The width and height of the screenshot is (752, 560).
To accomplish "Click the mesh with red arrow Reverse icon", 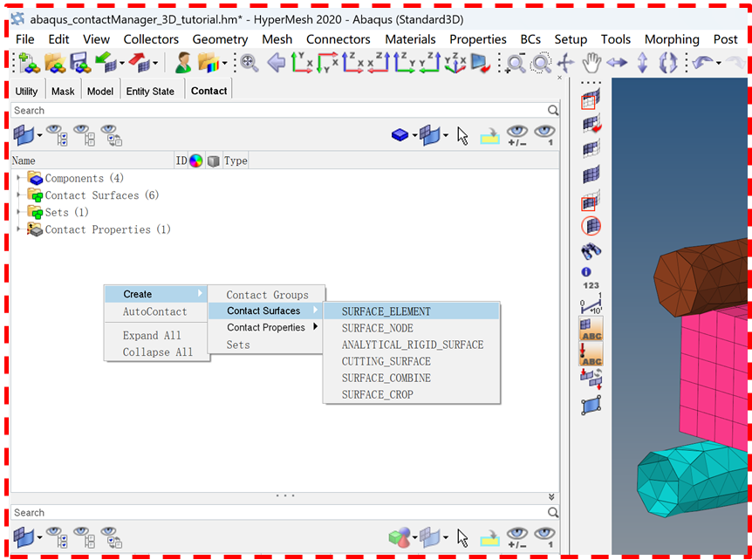I will pyautogui.click(x=591, y=123).
